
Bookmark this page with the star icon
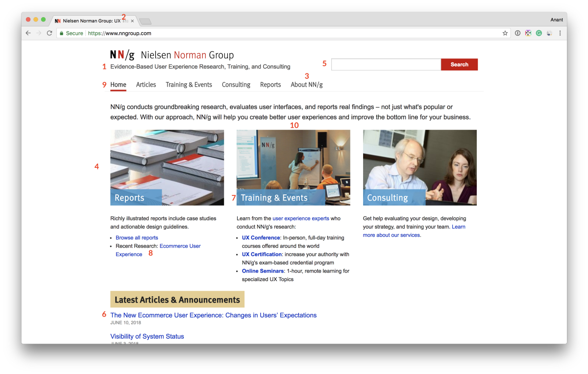[505, 33]
